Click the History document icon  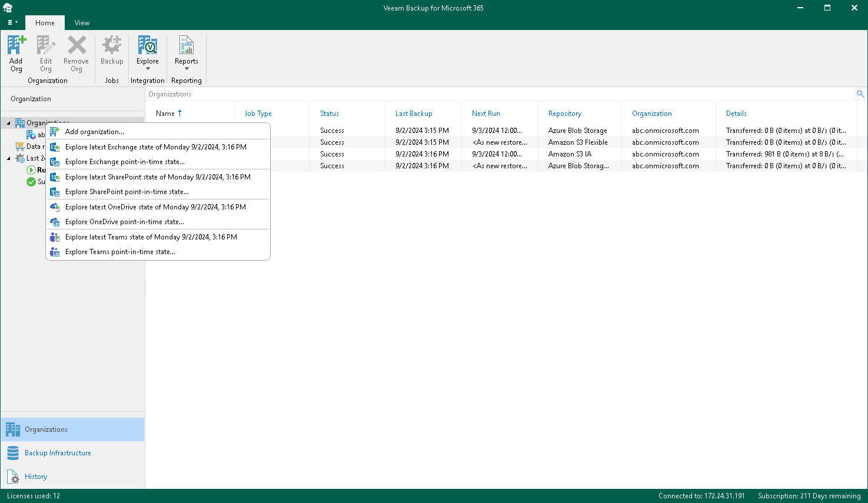(13, 477)
